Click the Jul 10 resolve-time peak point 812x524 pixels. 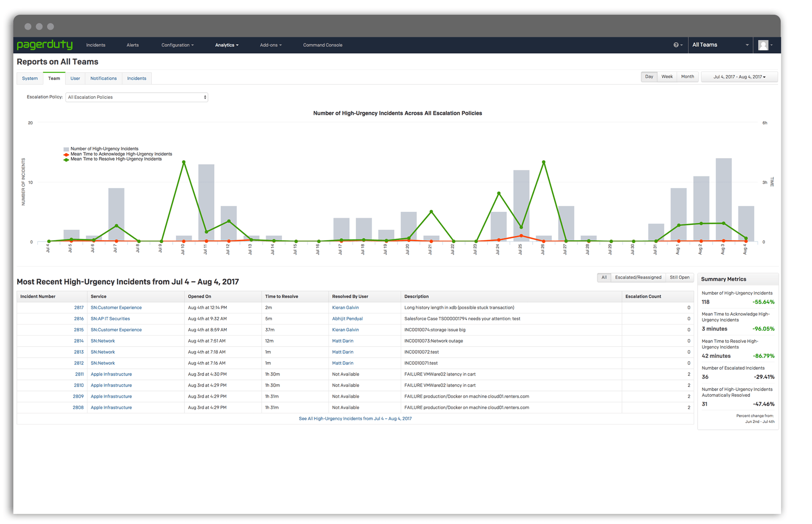coord(184,162)
